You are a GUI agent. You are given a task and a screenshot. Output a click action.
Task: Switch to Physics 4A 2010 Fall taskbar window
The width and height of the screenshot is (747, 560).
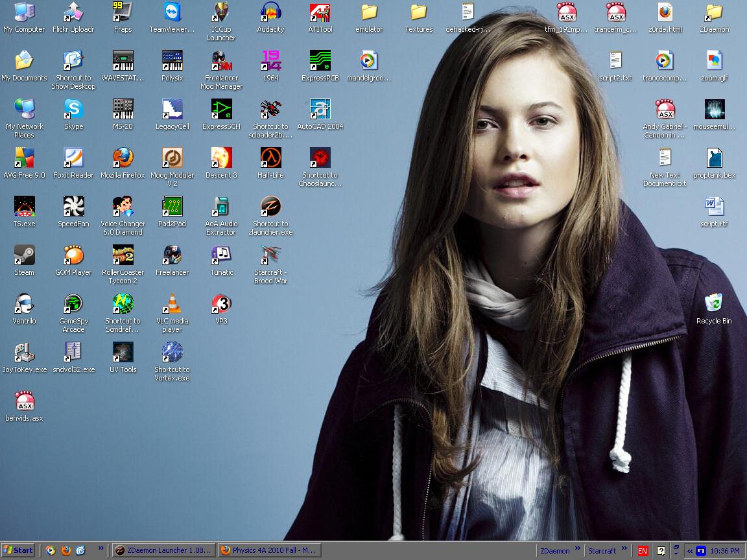268,550
